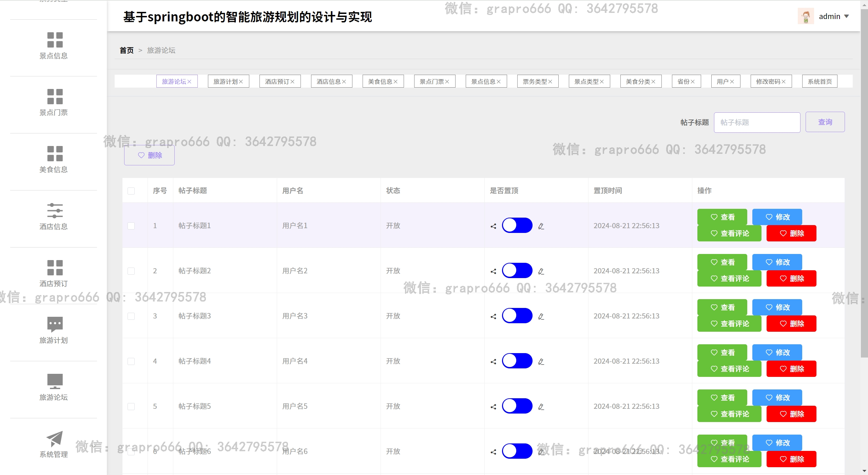Click 查看评论 for 帖子标题2
The width and height of the screenshot is (868, 475).
[729, 278]
